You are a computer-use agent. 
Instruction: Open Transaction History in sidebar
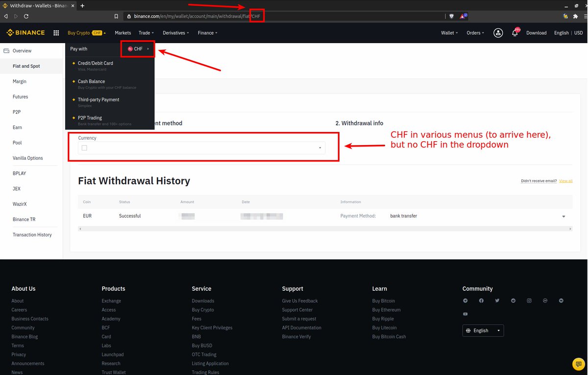[x=32, y=235]
